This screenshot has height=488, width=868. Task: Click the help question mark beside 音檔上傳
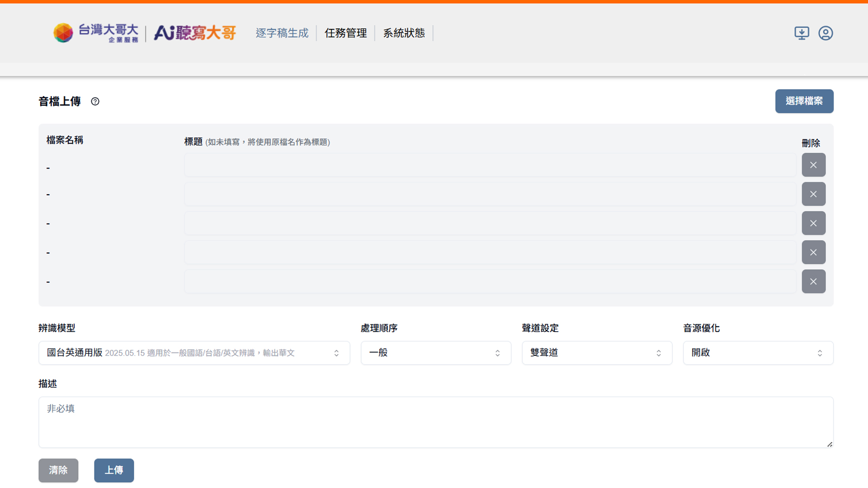(95, 102)
